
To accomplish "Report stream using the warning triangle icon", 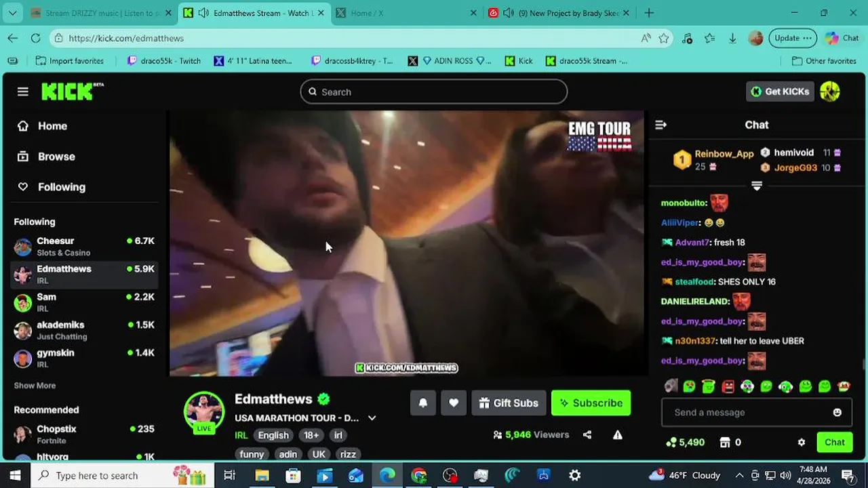I will [x=618, y=435].
